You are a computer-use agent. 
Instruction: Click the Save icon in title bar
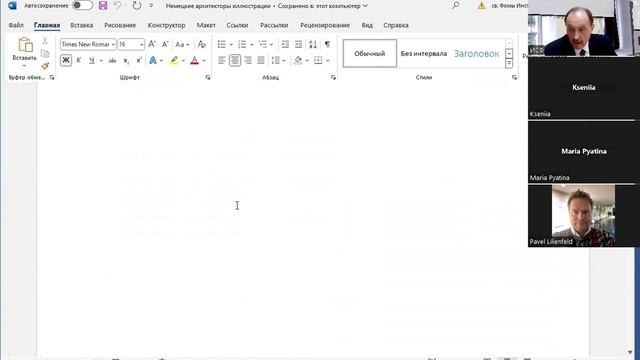tap(103, 6)
